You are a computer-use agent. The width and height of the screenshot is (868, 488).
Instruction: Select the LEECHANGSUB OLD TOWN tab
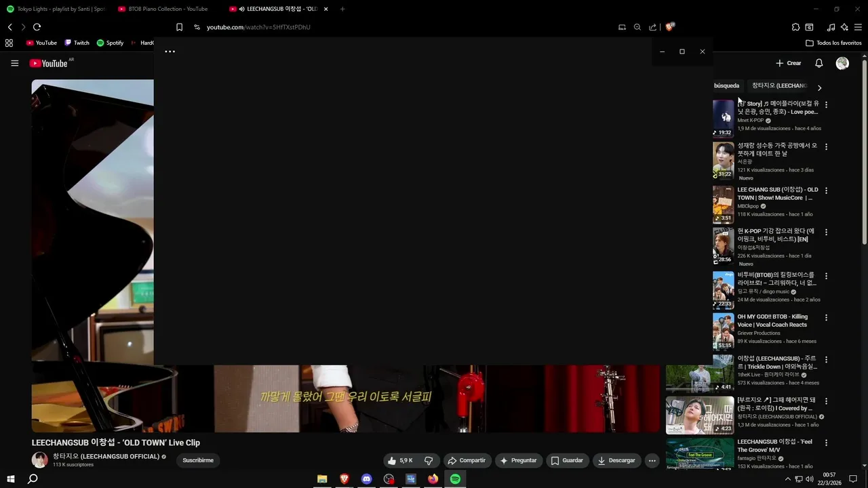tap(275, 9)
